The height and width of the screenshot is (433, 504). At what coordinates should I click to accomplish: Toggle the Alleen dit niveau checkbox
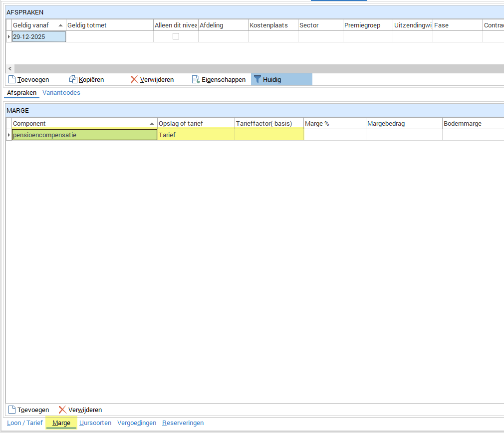176,36
